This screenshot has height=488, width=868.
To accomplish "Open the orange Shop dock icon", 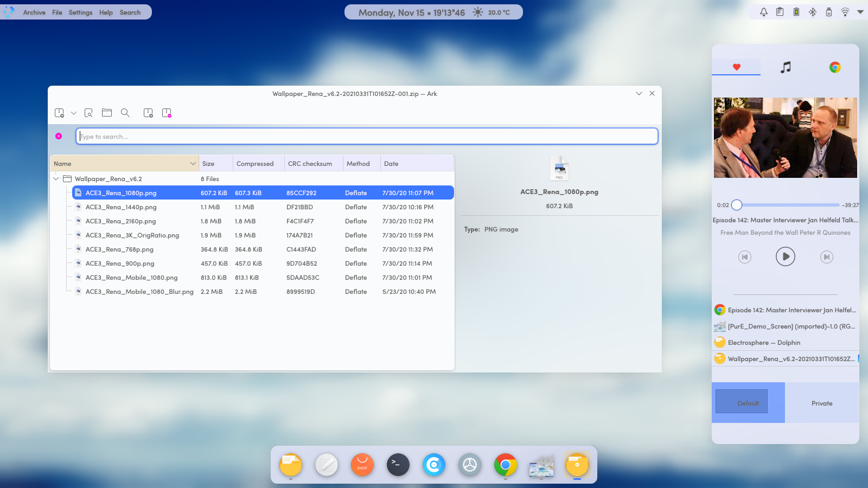I will tap(362, 465).
